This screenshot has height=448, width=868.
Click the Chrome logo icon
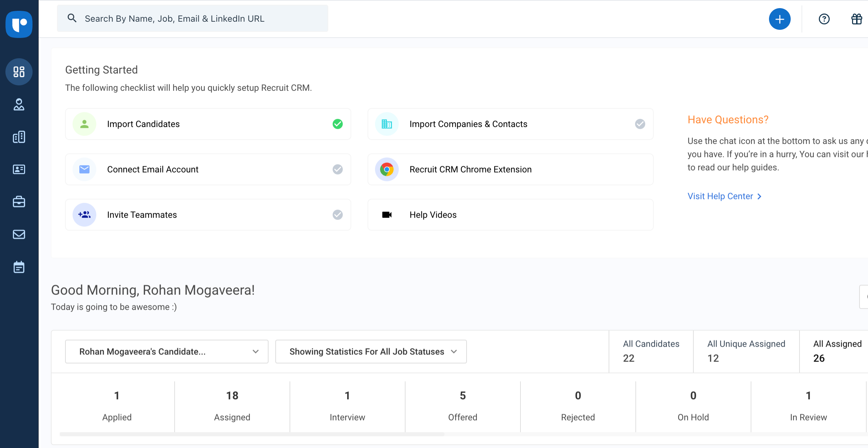click(x=387, y=169)
